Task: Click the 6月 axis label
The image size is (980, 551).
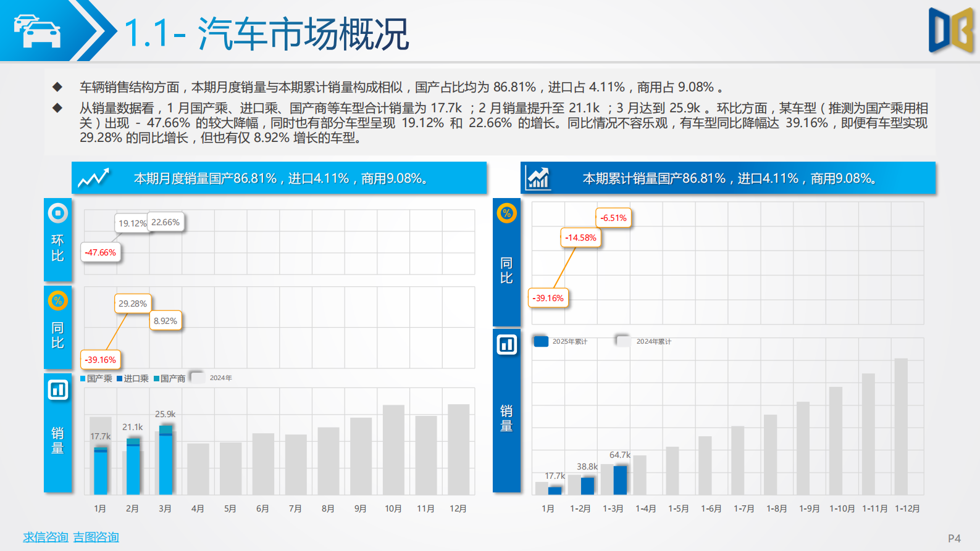Action: [x=262, y=508]
